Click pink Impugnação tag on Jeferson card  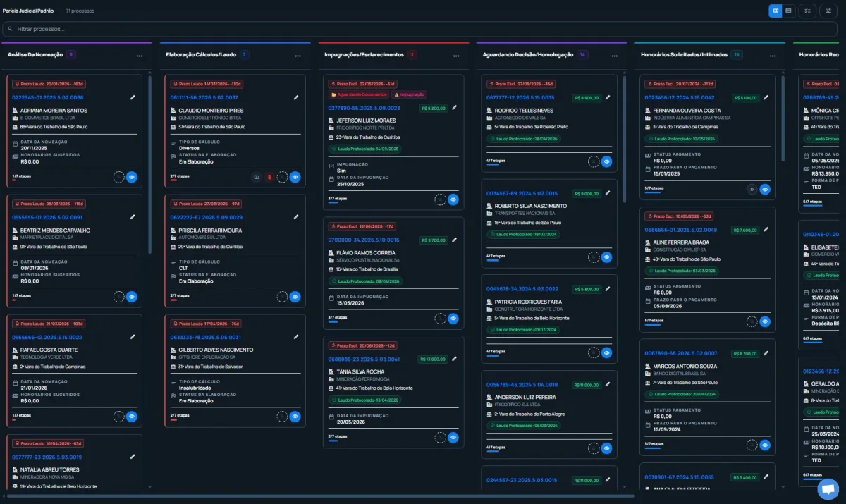(409, 94)
